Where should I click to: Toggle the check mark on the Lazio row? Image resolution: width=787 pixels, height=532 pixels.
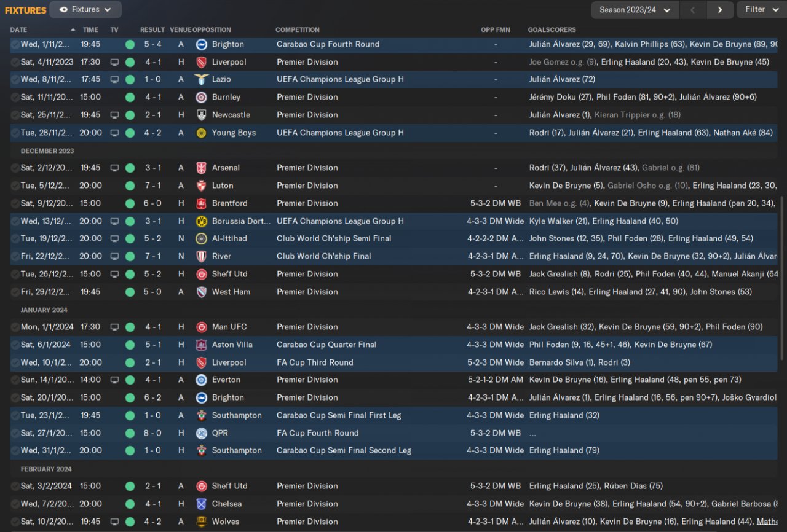15,79
